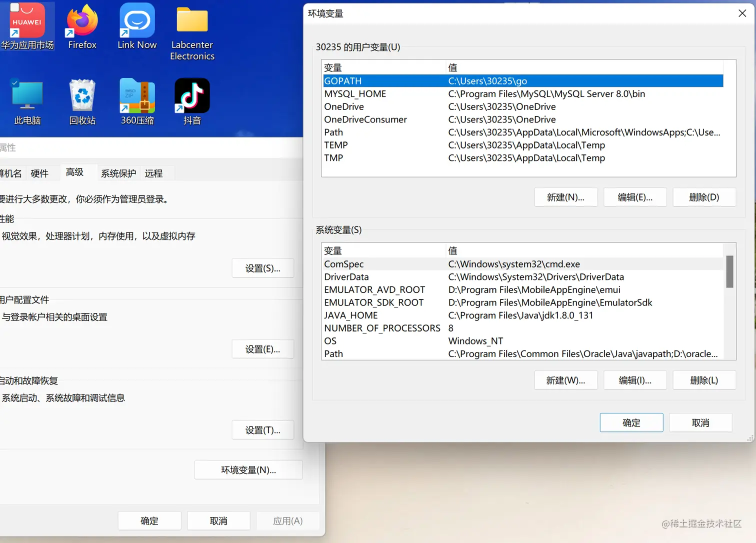The height and width of the screenshot is (543, 756).
Task: Switch to the 高级 tab
Action: point(74,172)
